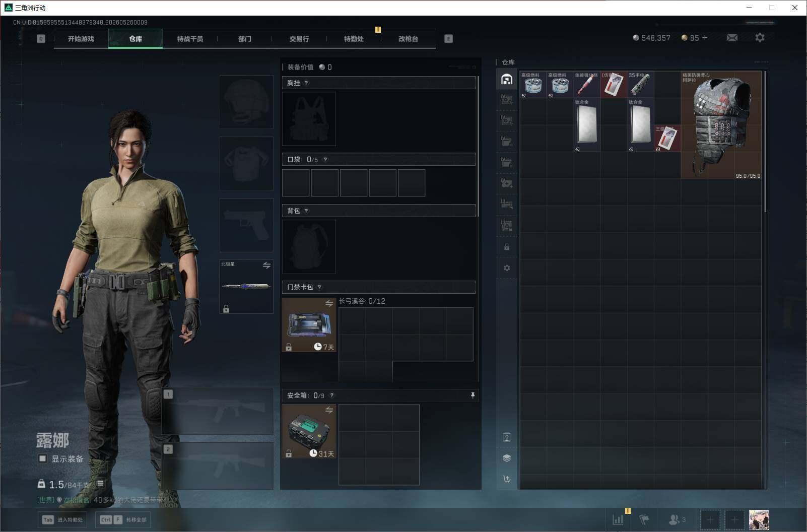The height and width of the screenshot is (532, 807).
Task: Select the 精美防弹背心 阿萨拉 vest item
Action: (721, 124)
